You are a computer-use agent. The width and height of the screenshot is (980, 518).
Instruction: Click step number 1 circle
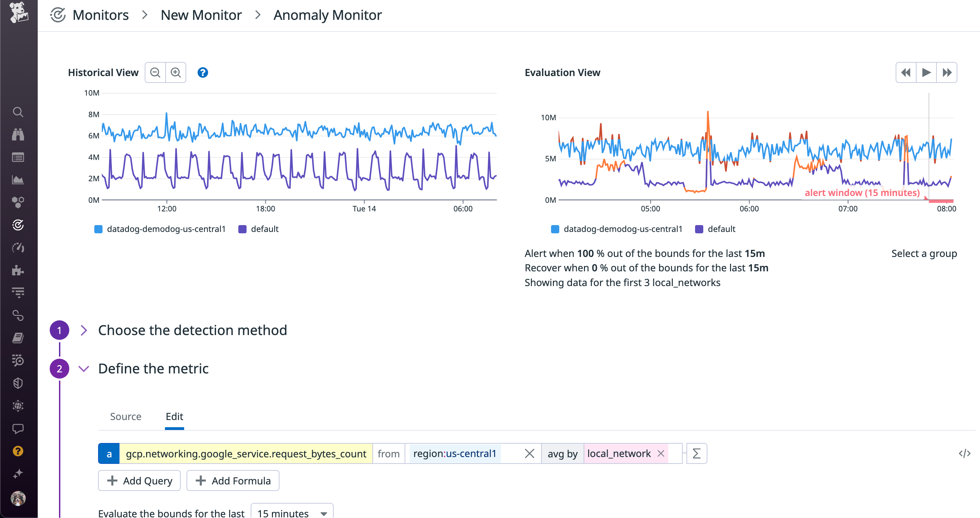point(59,330)
